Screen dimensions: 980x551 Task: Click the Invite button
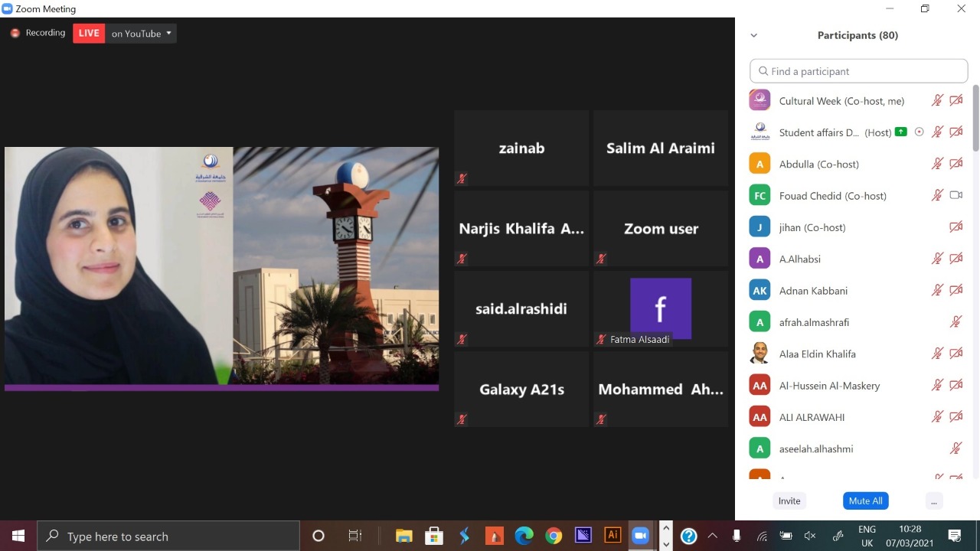(789, 500)
